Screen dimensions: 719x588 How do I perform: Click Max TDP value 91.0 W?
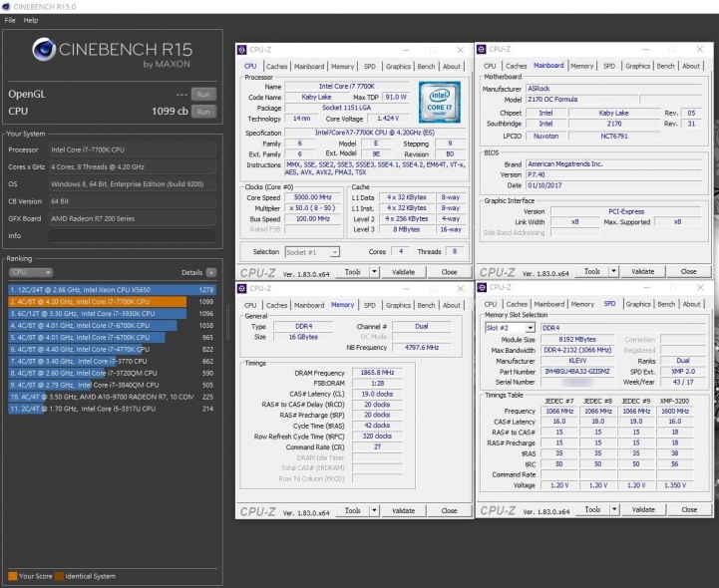(395, 97)
